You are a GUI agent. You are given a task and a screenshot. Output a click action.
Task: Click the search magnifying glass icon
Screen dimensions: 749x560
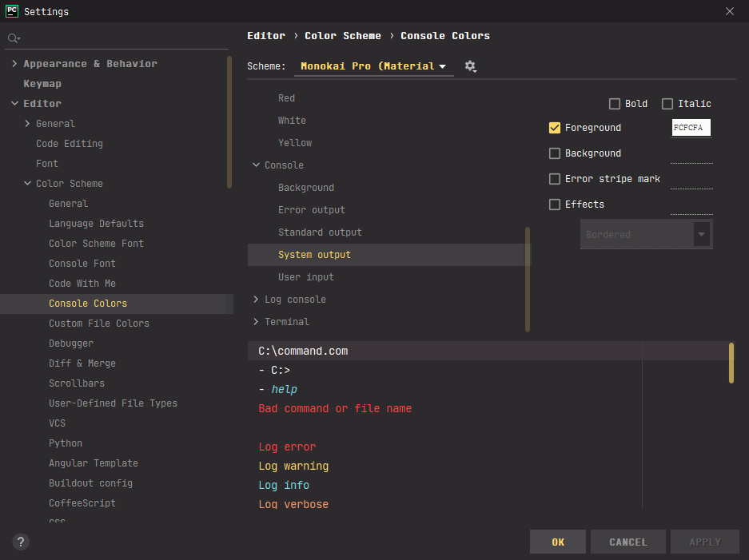13,38
